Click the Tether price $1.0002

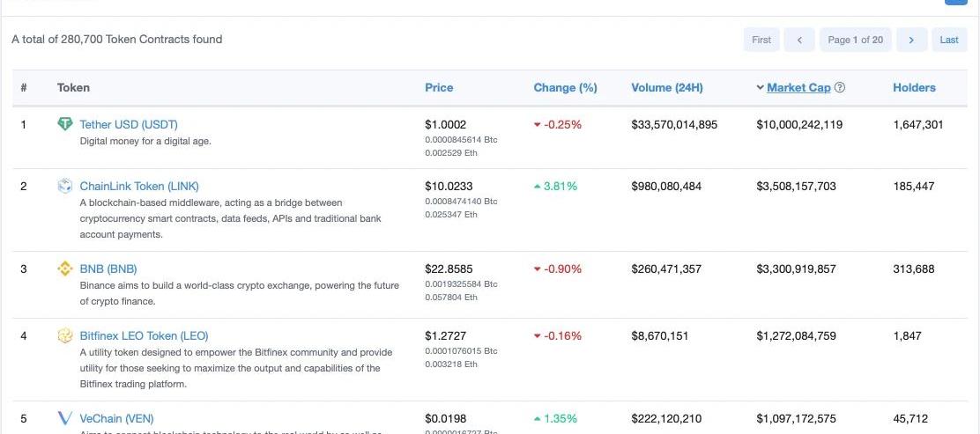pyautogui.click(x=446, y=124)
